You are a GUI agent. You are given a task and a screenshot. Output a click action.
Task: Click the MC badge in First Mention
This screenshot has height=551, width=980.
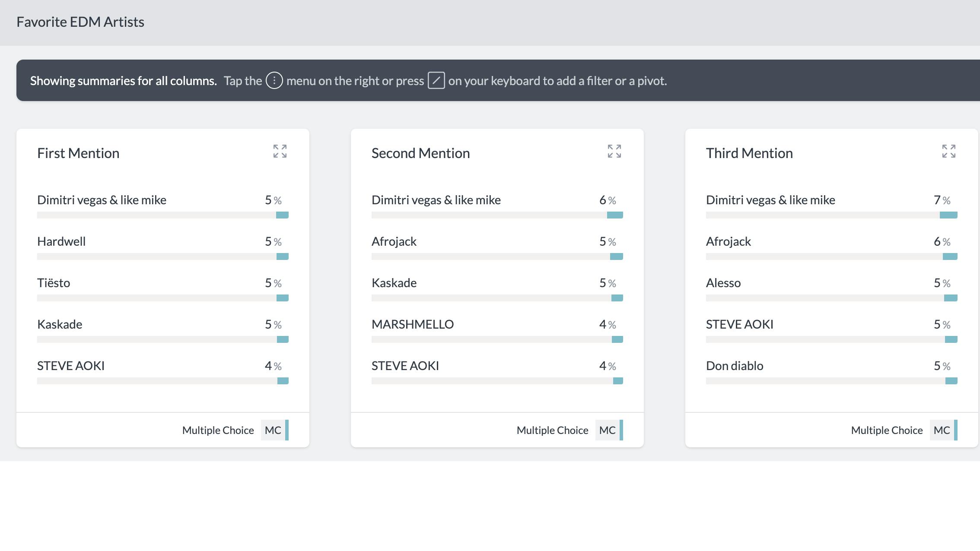click(x=273, y=430)
